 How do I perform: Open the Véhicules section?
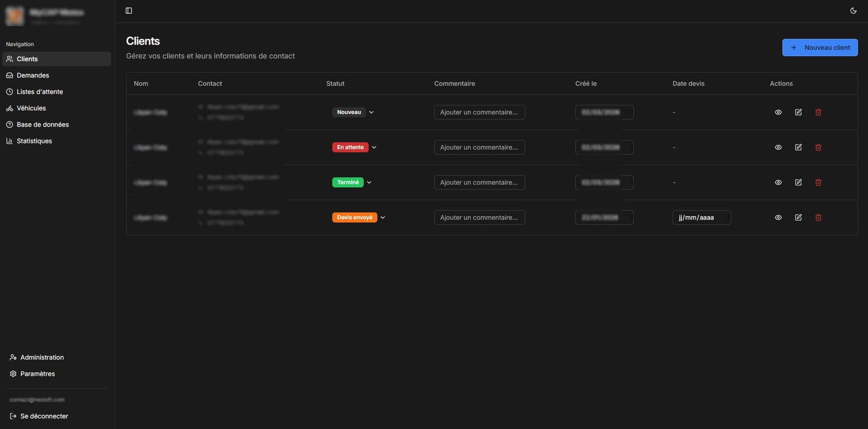[x=57, y=108]
